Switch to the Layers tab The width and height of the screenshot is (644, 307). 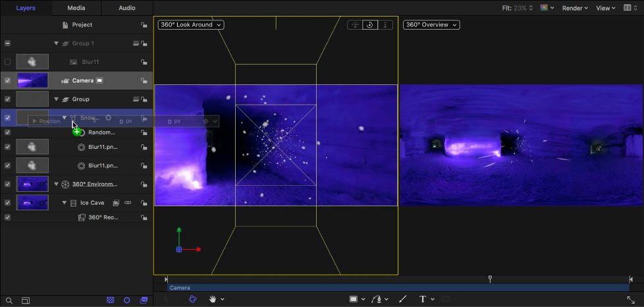(26, 8)
